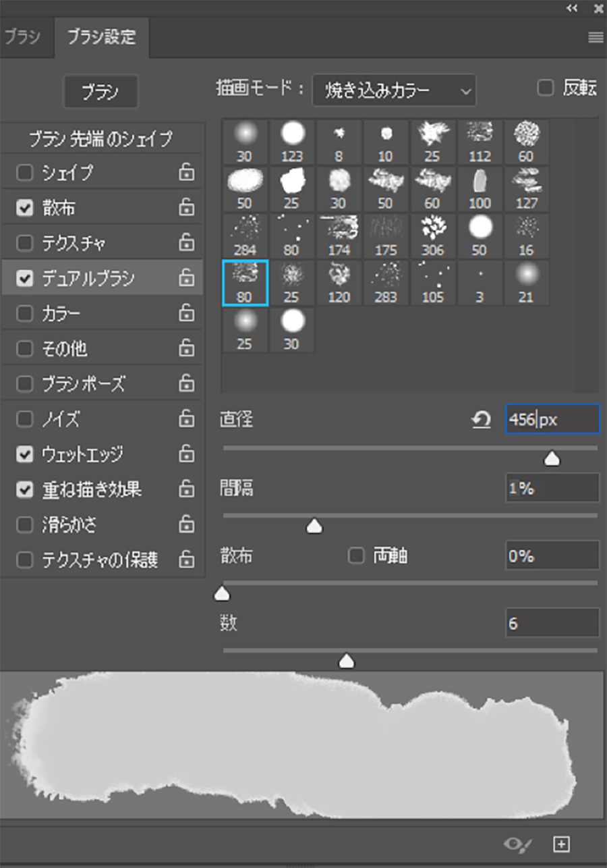Toggle lock icon for その他
Viewport: 607px width, 868px height.
pyautogui.click(x=186, y=348)
